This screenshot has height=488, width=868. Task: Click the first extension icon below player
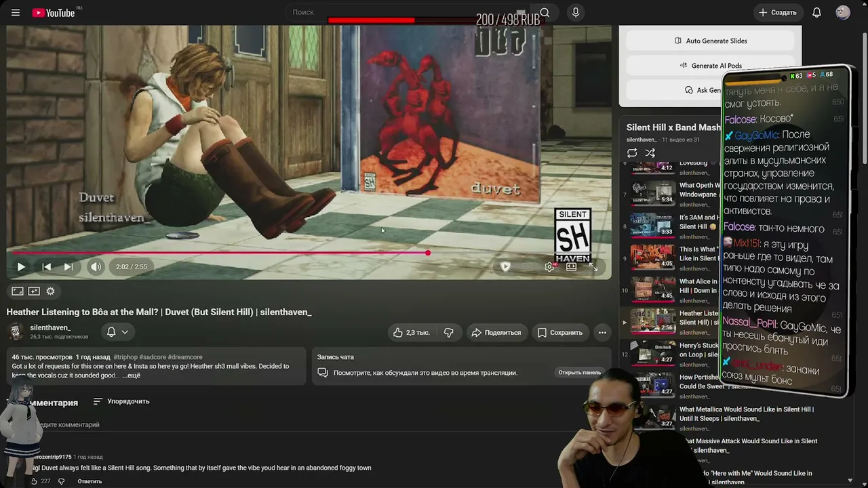click(18, 291)
